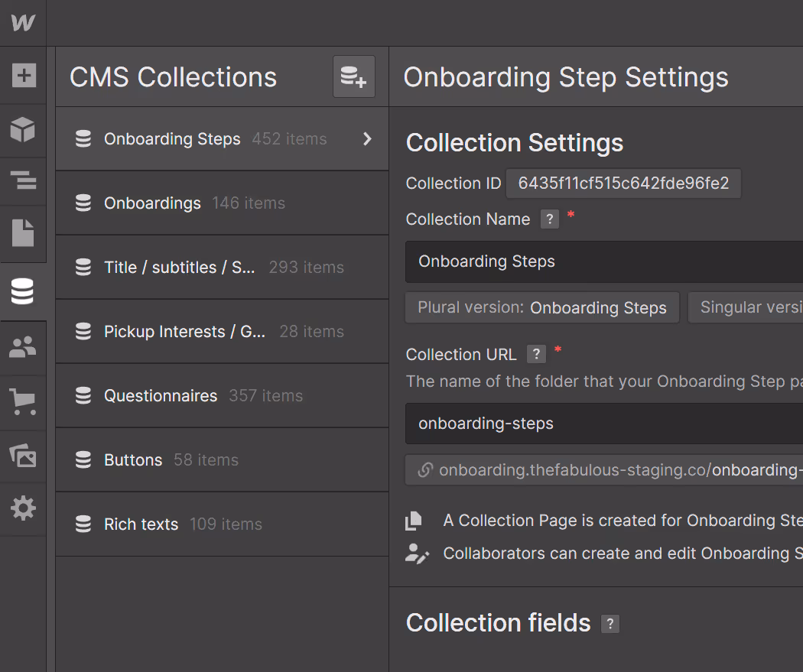The width and height of the screenshot is (803, 672).
Task: Open the Assets panel
Action: (23, 455)
